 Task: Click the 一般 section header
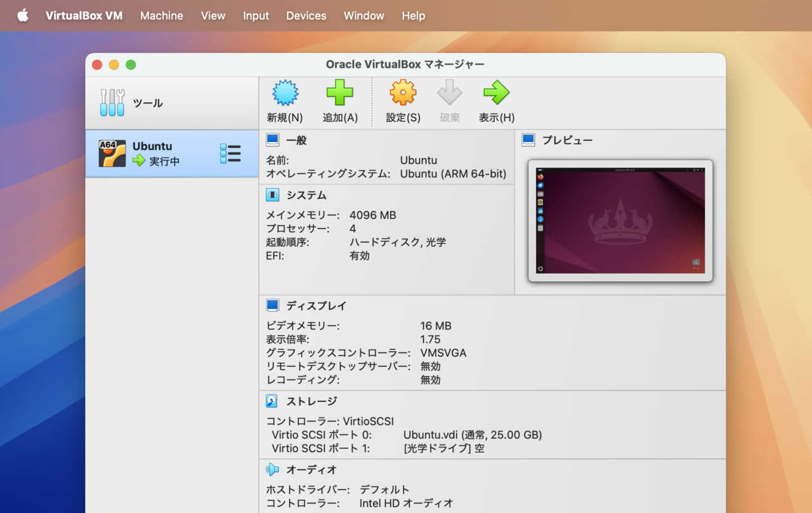click(296, 140)
